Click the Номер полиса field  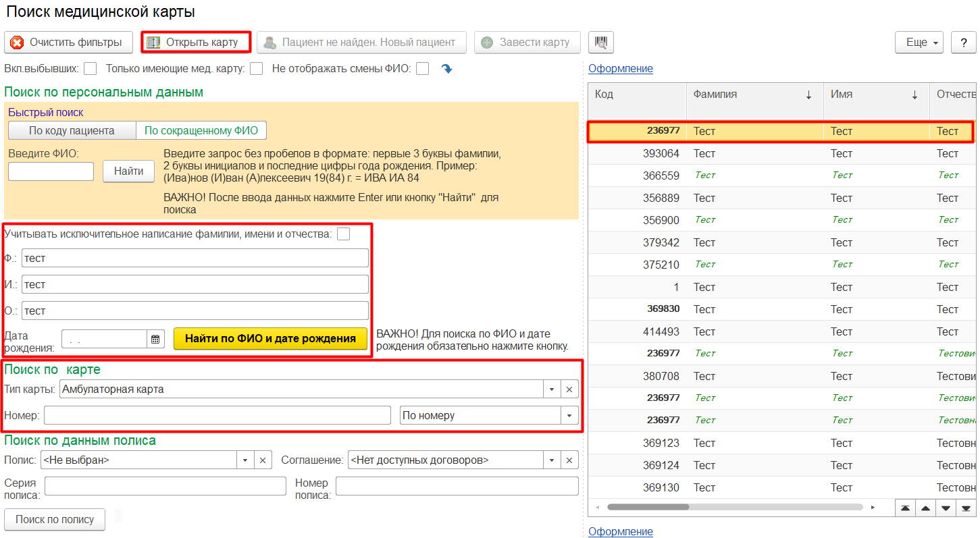pyautogui.click(x=457, y=486)
